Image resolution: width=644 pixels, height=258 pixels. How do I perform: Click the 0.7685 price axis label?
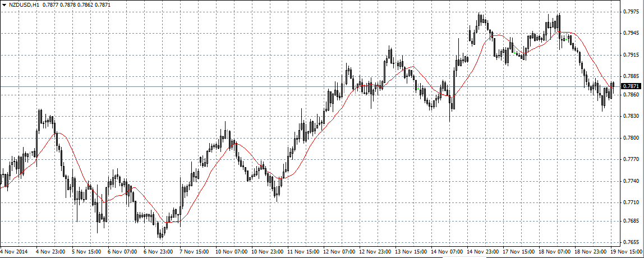(631, 221)
